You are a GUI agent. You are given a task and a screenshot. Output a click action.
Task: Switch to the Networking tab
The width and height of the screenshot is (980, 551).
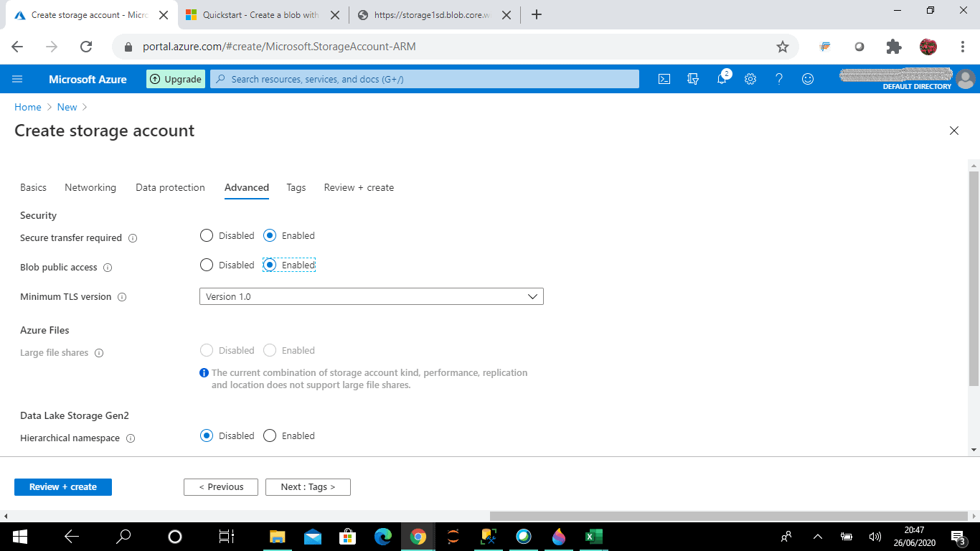pos(90,187)
